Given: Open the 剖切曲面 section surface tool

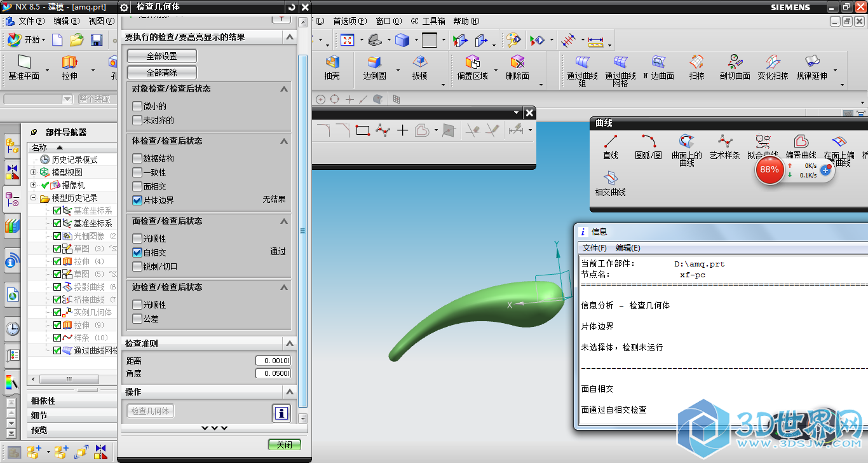Looking at the screenshot, I should click(x=735, y=67).
